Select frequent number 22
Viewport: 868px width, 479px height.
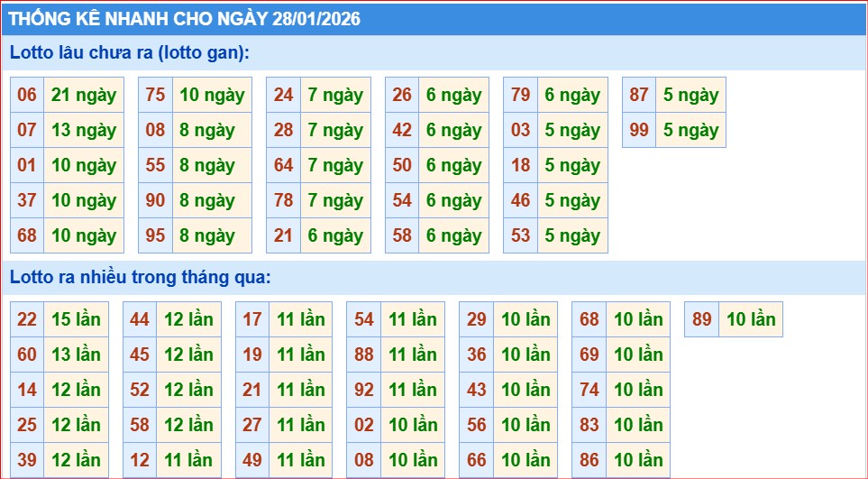[26, 319]
